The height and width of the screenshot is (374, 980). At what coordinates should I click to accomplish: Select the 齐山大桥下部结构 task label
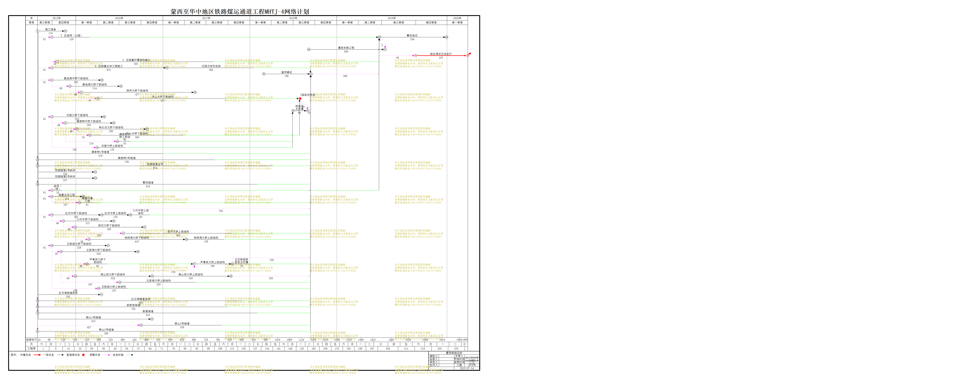[163, 97]
